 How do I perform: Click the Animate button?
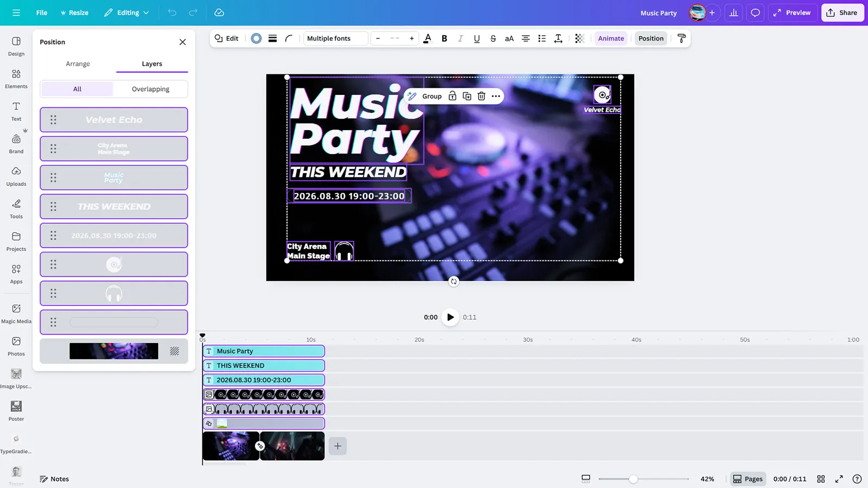(x=611, y=38)
